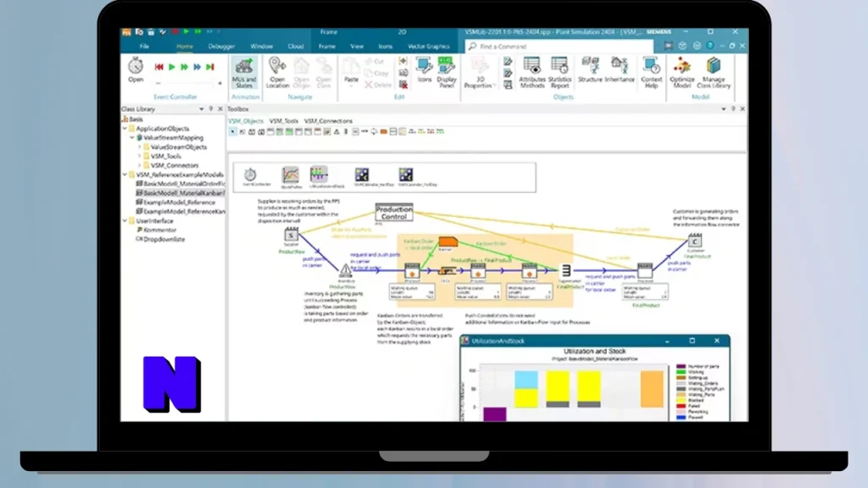Click the ShiftCalendar_HalfDay object
Viewport: 868px width, 488px height.
point(361,175)
